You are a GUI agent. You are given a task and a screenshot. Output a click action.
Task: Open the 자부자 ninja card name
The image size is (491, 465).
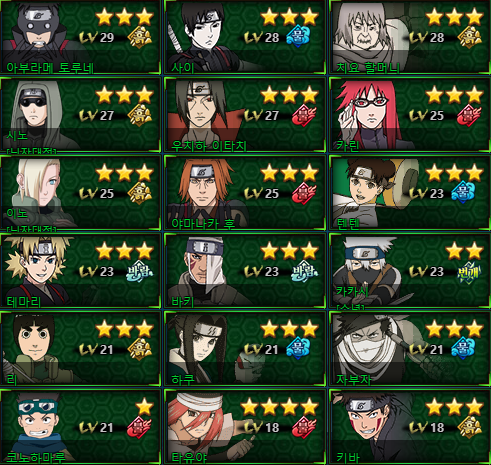click(x=354, y=379)
